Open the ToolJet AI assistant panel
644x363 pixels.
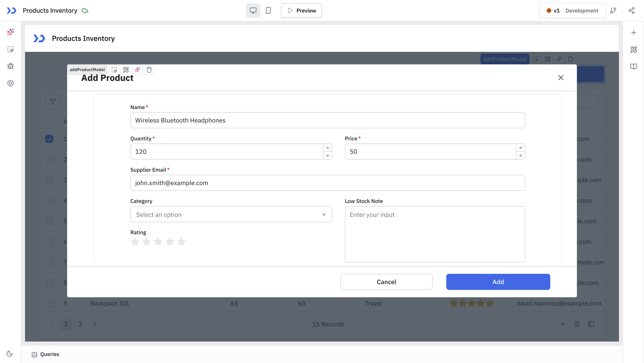click(x=11, y=32)
